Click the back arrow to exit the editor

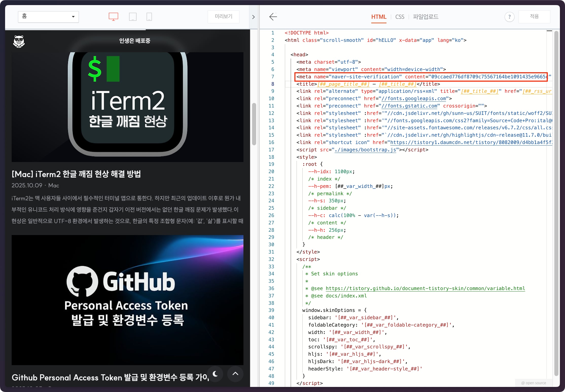(x=273, y=17)
